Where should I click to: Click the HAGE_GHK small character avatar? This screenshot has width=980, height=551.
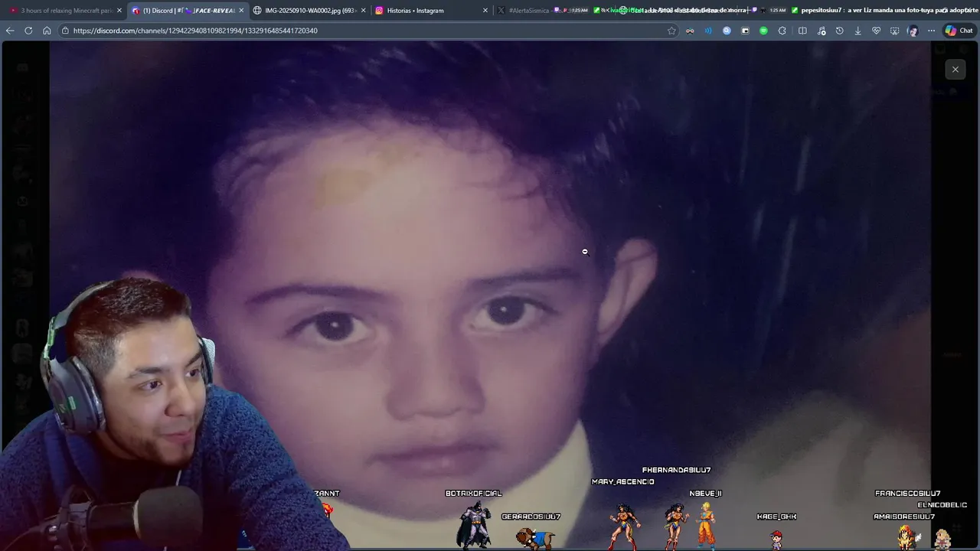776,540
